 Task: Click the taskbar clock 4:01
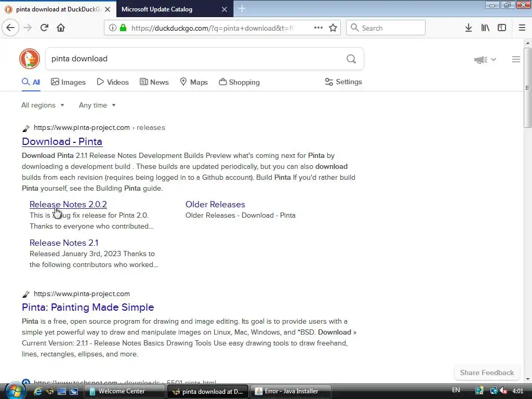pyautogui.click(x=518, y=391)
